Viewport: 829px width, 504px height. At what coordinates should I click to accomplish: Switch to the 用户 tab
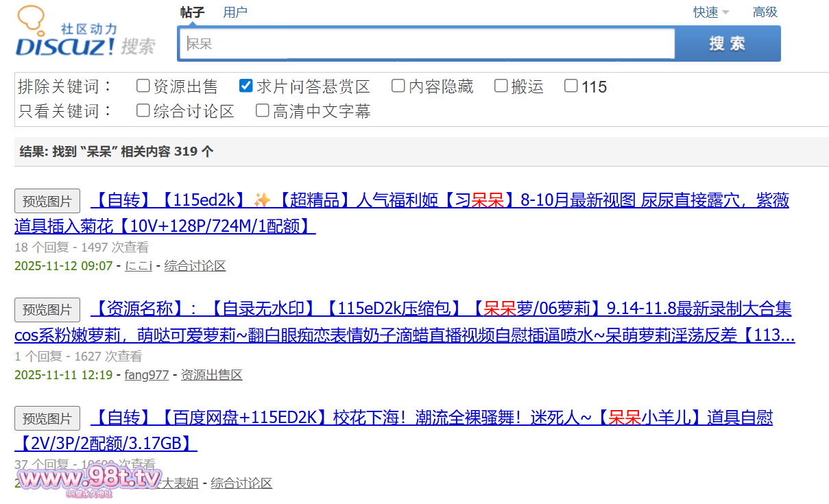235,12
